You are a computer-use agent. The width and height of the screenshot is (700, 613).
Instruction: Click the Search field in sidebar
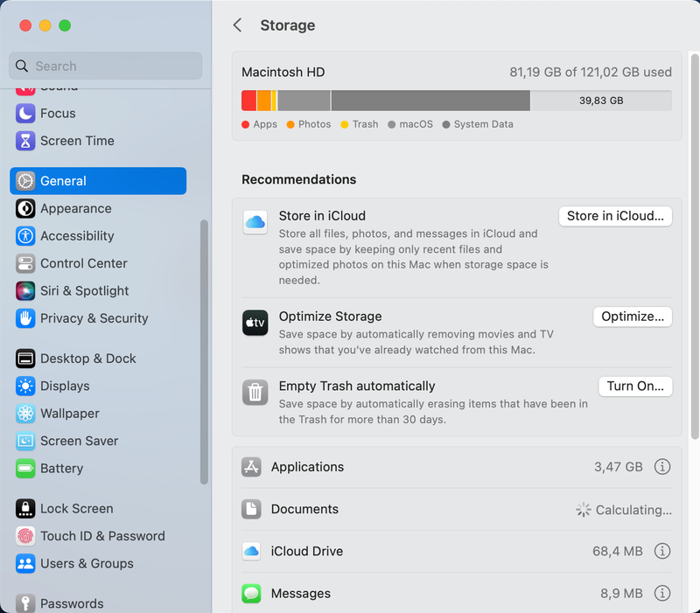tap(105, 66)
